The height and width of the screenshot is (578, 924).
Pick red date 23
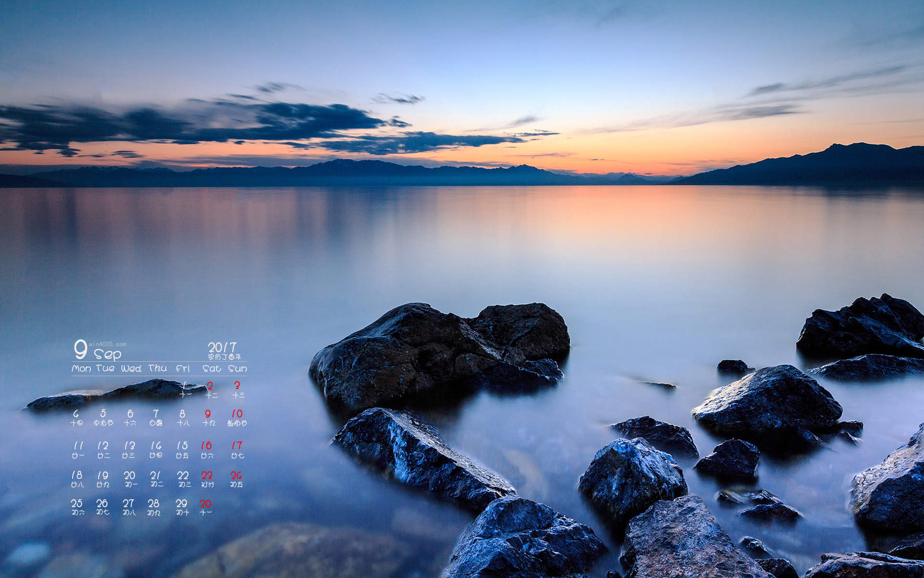pyautogui.click(x=207, y=475)
